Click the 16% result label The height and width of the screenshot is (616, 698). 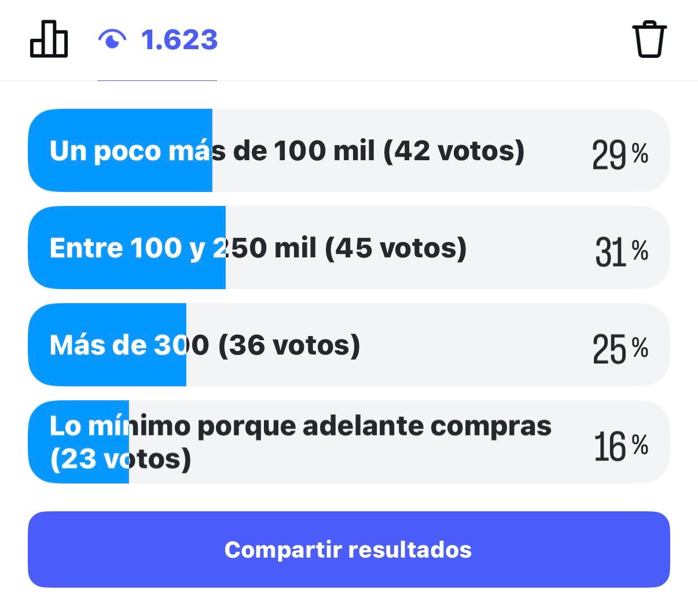tap(620, 445)
